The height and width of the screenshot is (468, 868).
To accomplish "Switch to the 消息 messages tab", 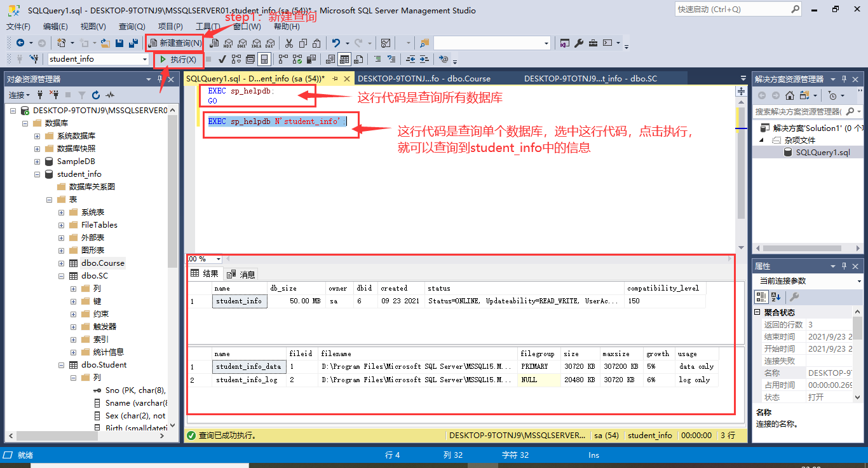I will tap(240, 274).
